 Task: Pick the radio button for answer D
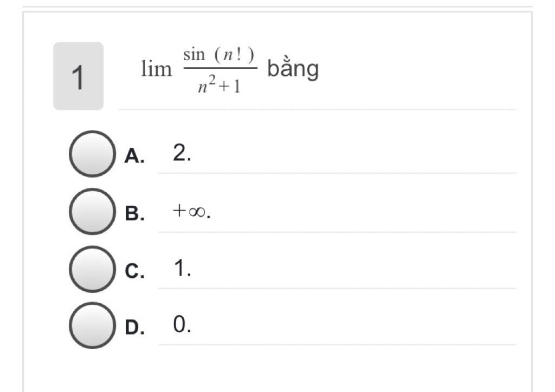92,325
